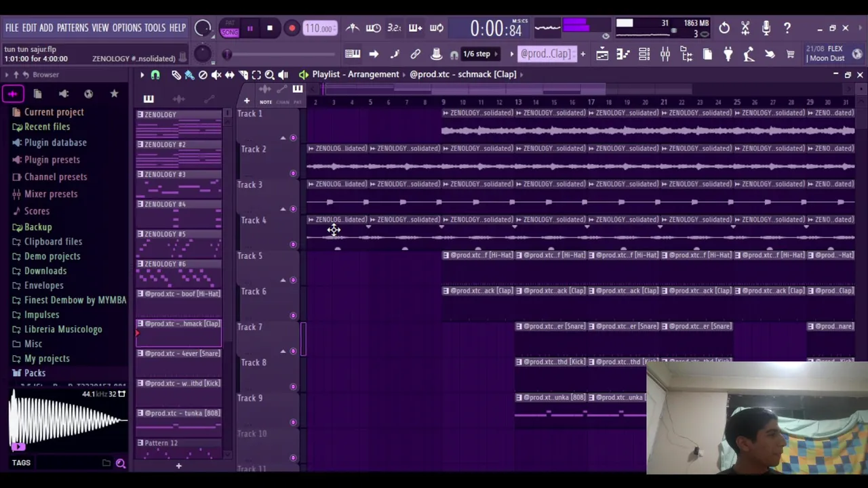Switch browser to the files tab
Image resolution: width=868 pixels, height=488 pixels.
point(37,94)
